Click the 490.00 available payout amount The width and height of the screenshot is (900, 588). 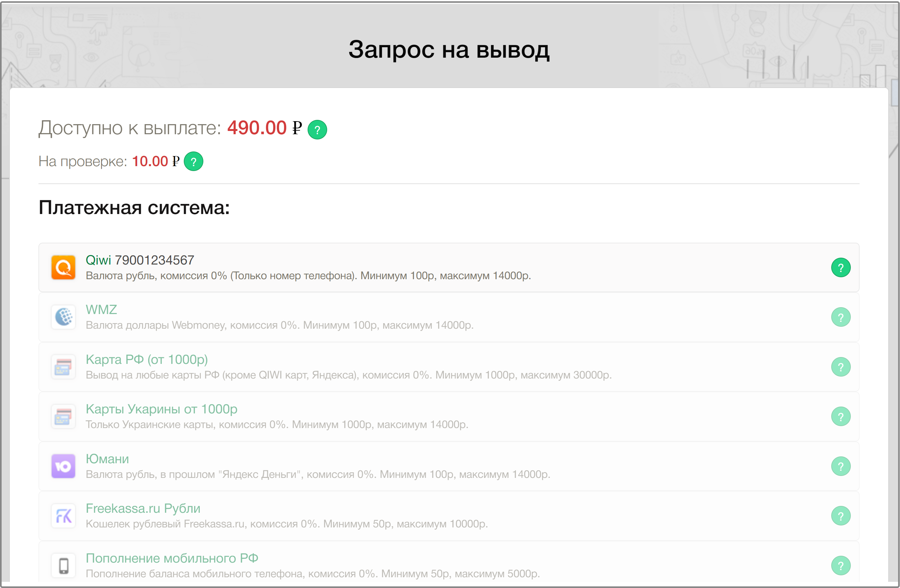257,128
